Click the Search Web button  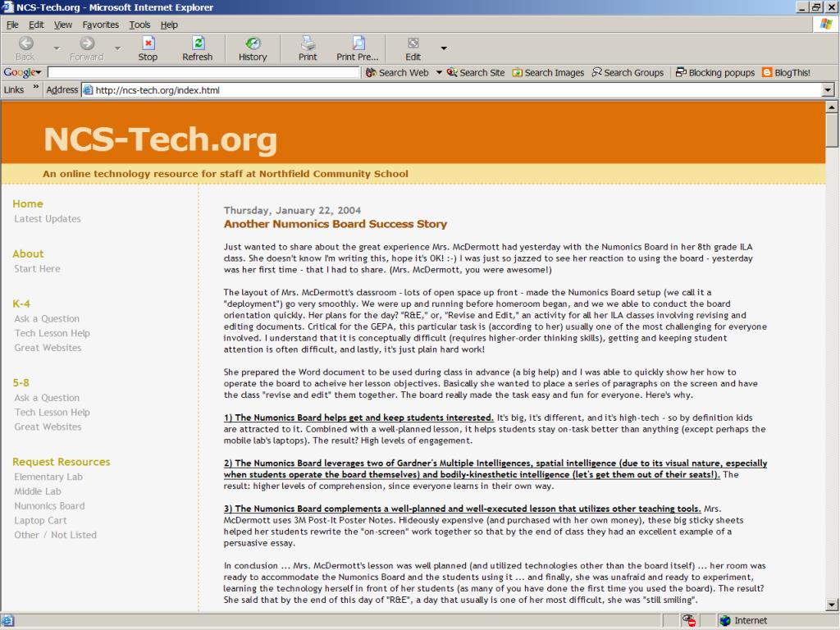point(398,72)
